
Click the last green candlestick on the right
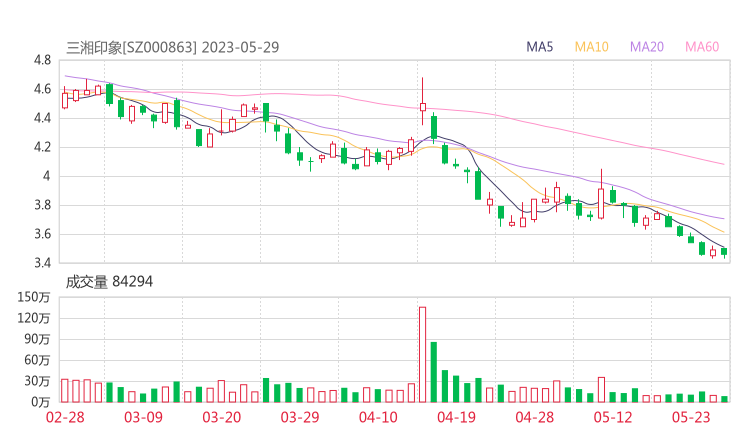pos(724,252)
